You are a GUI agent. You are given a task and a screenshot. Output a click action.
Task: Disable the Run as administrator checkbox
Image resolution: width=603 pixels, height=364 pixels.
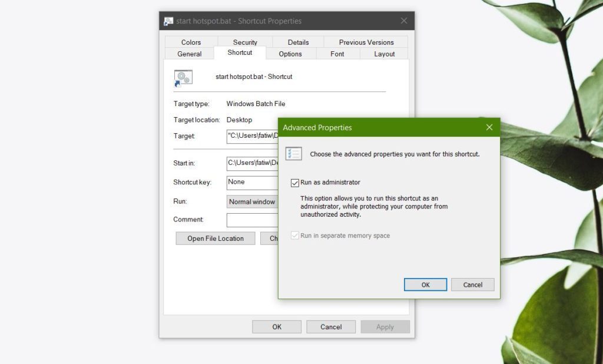click(294, 183)
